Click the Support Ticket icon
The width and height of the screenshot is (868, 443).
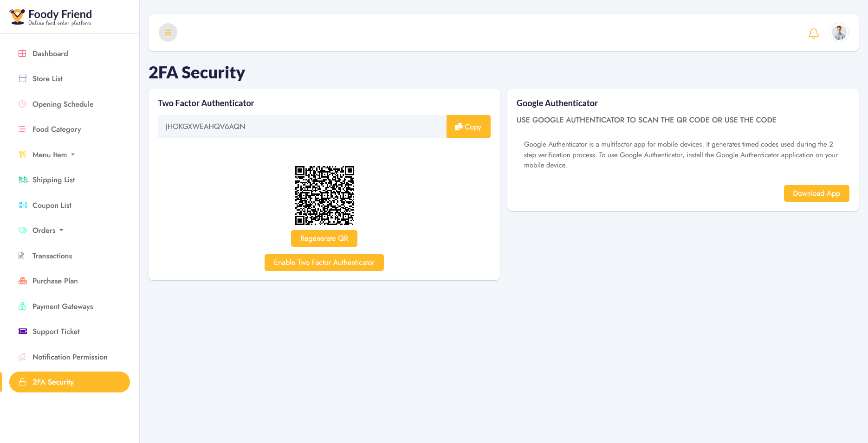(23, 331)
